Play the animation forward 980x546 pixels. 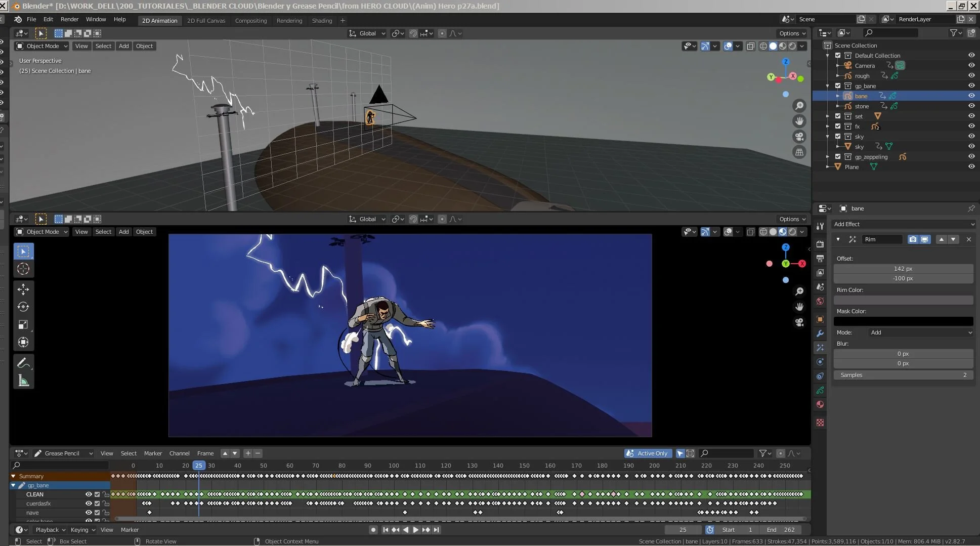[x=416, y=530]
